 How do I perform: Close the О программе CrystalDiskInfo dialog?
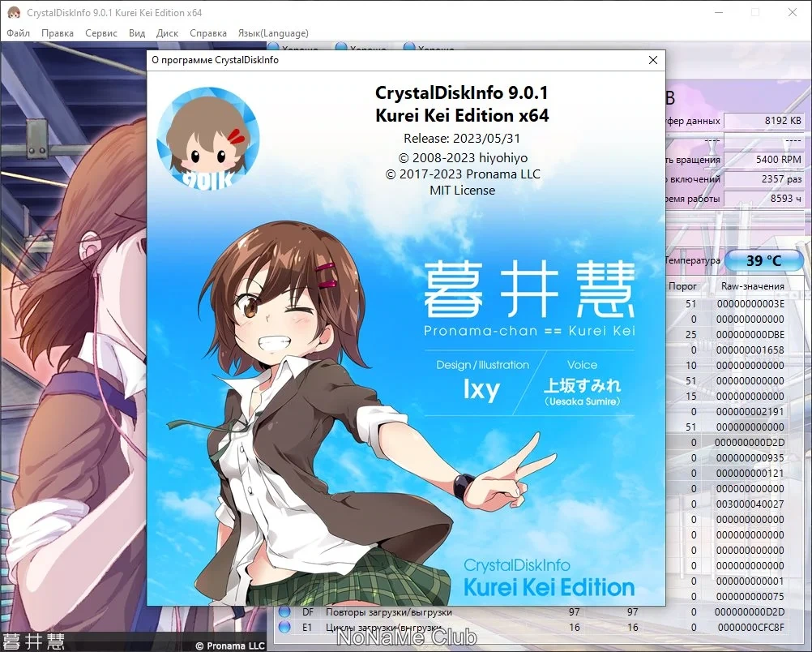click(653, 60)
